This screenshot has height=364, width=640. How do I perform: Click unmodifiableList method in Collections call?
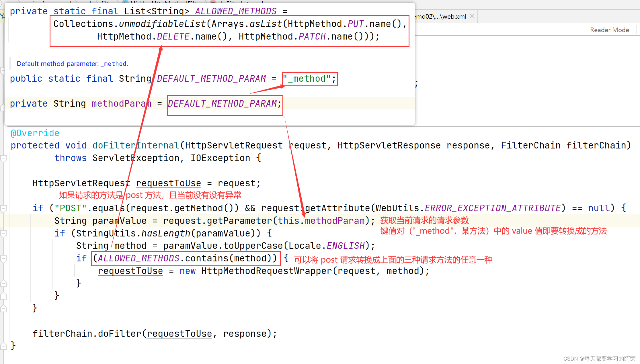[x=162, y=24]
